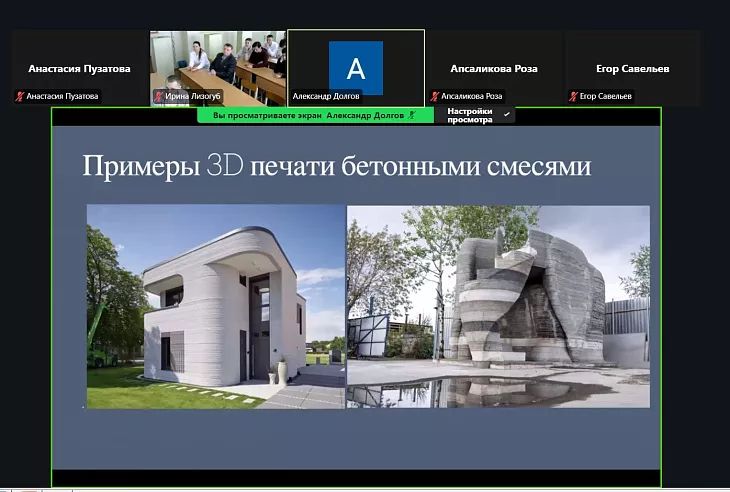Click slide title Примеры 3D печати бетонными смесями

[x=337, y=166]
